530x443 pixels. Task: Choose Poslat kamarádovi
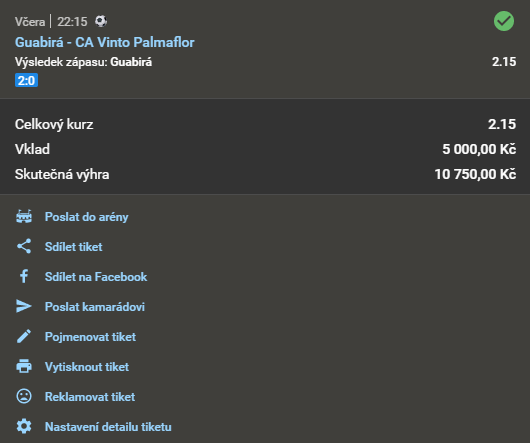(x=95, y=306)
